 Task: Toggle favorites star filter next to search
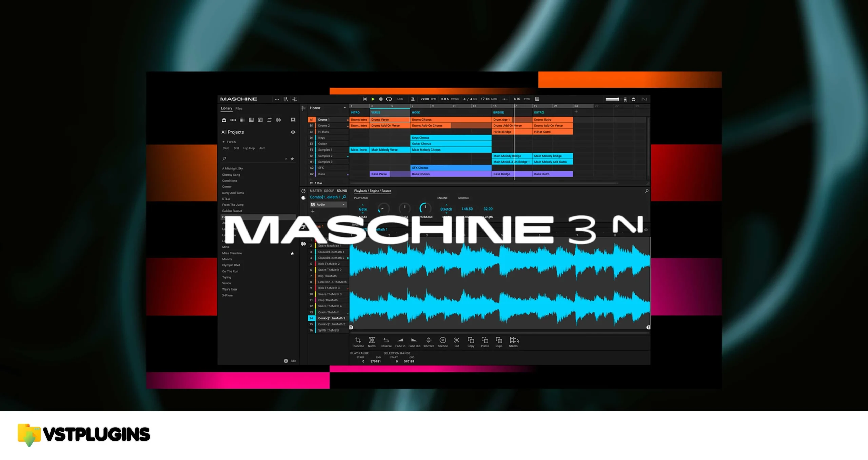(292, 159)
